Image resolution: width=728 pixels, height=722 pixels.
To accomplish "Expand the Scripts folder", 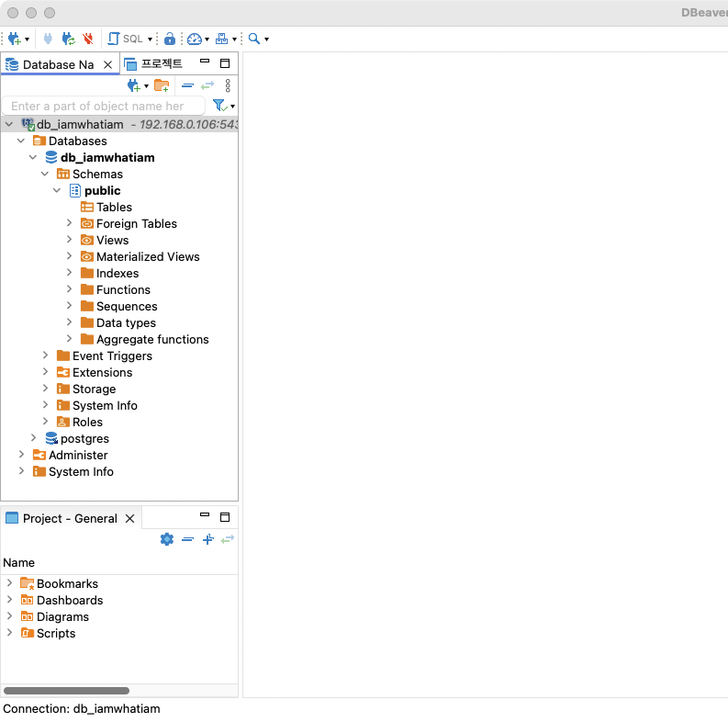I will coord(9,632).
